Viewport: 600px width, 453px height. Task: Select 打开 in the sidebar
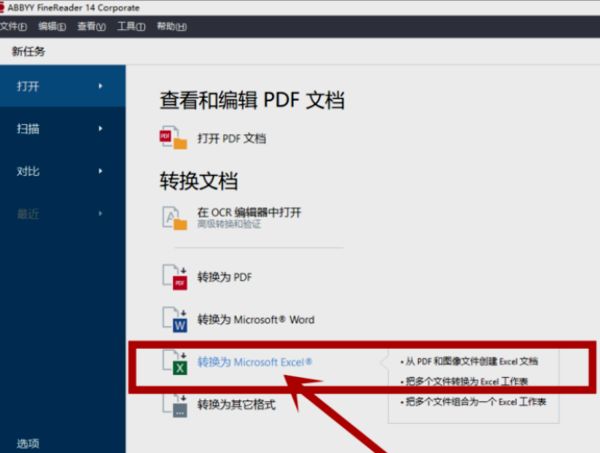click(63, 86)
